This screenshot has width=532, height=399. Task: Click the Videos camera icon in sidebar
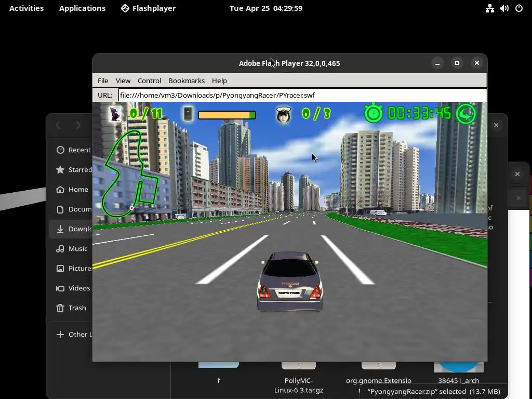click(x=60, y=288)
